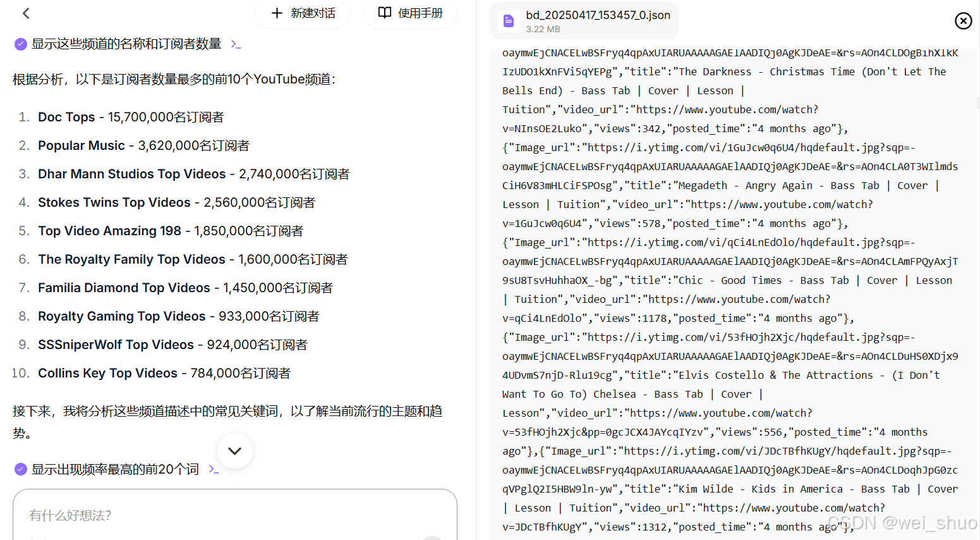Close the JSON file preview panel
The width and height of the screenshot is (980, 540).
coord(963,21)
